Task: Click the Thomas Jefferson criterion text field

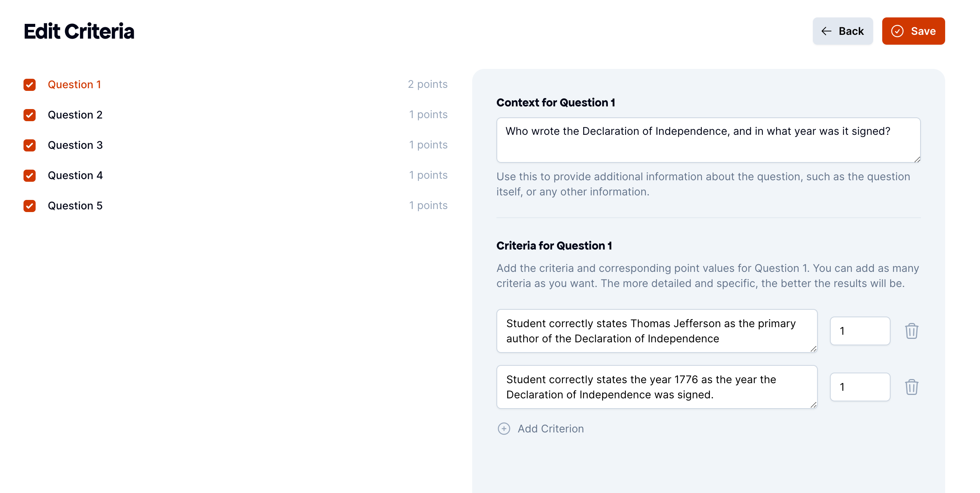Action: click(x=657, y=331)
